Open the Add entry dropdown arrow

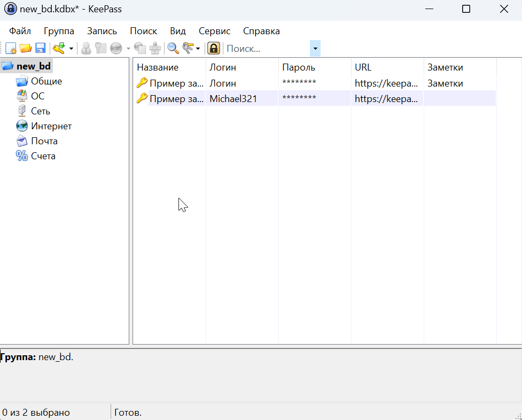tap(71, 49)
